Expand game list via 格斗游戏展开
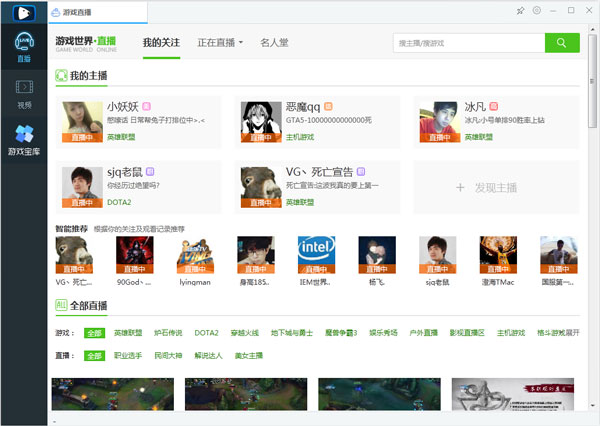 [558, 333]
